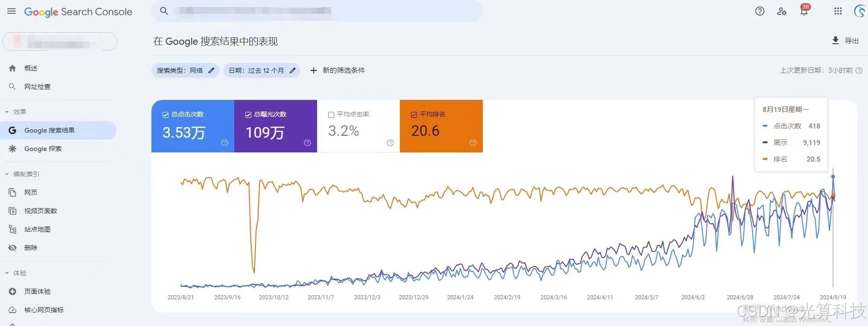Collapse the 效果 sidebar section
This screenshot has height=326, width=868.
click(7, 112)
